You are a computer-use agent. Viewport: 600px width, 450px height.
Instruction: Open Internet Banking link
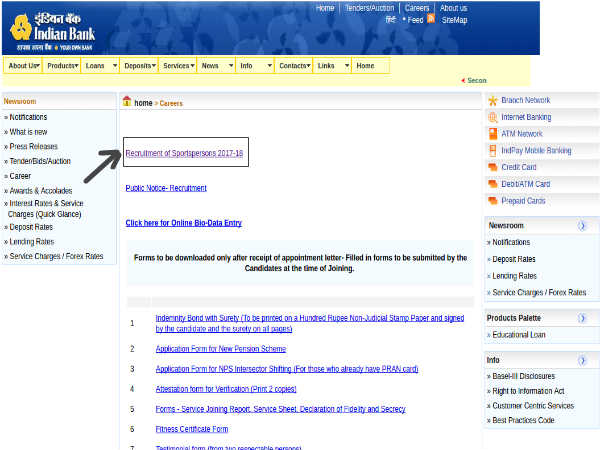pyautogui.click(x=526, y=117)
